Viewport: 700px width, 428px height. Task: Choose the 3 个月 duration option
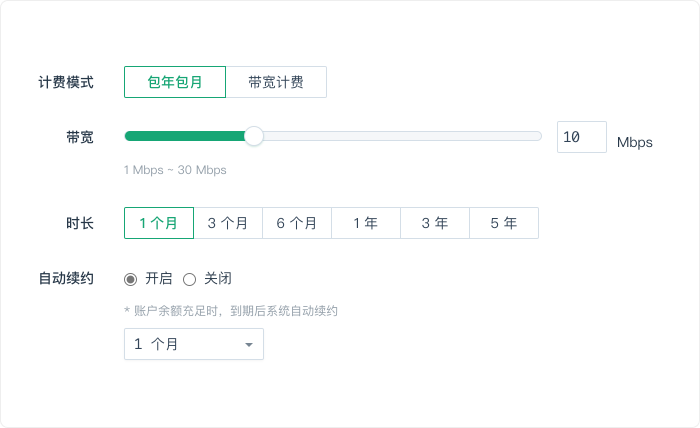click(228, 223)
